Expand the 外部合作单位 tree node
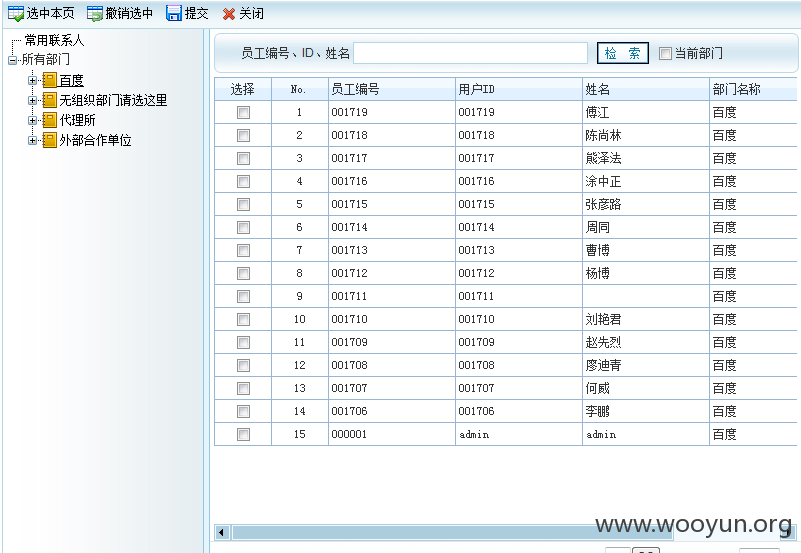This screenshot has height=553, width=801. (33, 140)
